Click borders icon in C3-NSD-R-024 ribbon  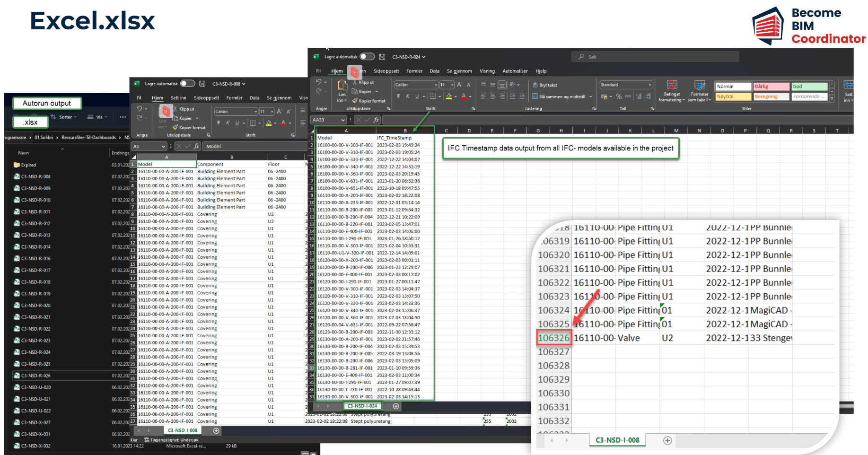tap(432, 96)
